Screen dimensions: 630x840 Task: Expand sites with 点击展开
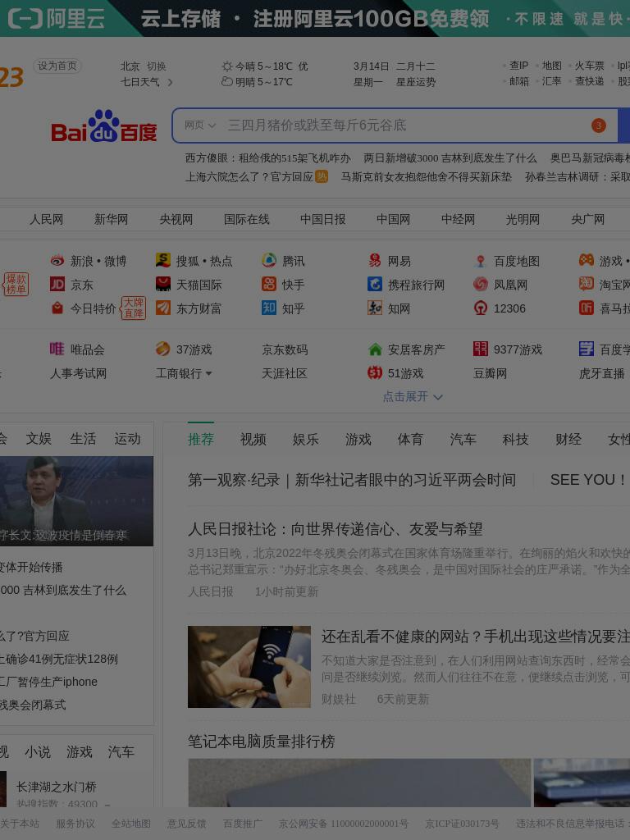[x=413, y=396]
